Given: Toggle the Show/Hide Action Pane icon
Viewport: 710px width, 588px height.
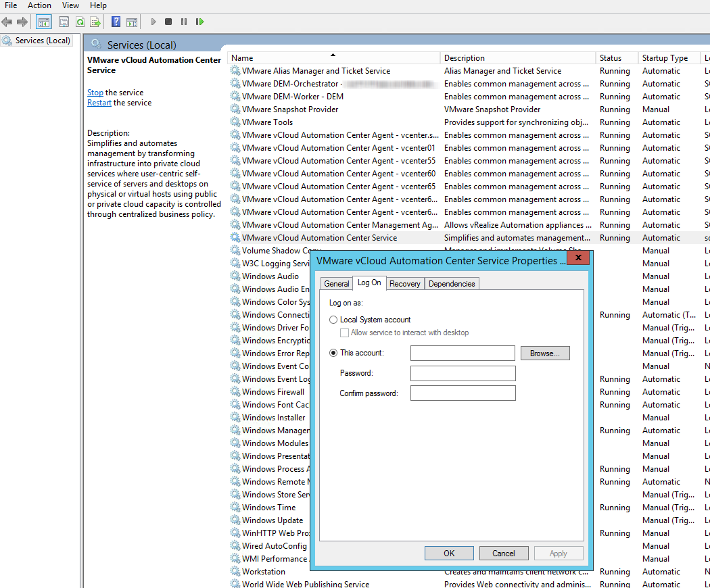Looking at the screenshot, I should (x=132, y=22).
